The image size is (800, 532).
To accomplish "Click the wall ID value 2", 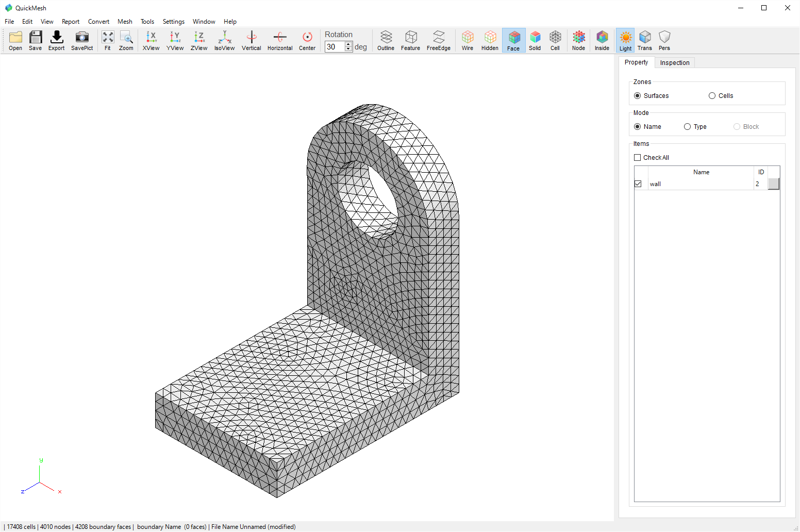I will click(x=758, y=184).
